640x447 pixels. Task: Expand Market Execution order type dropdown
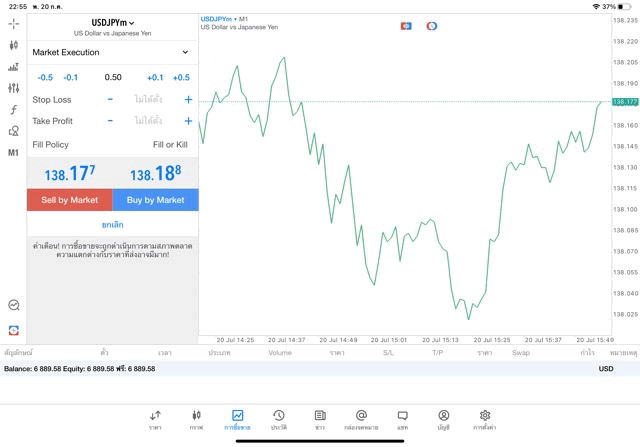[x=113, y=52]
